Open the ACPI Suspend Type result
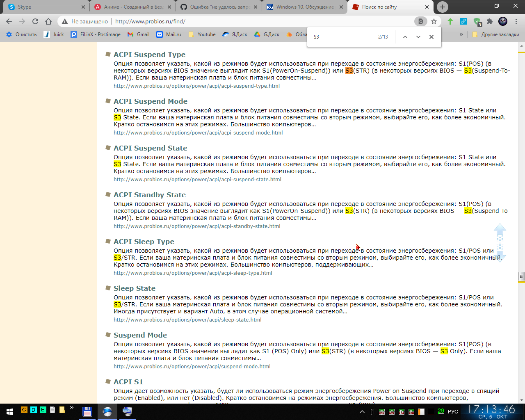 149,55
